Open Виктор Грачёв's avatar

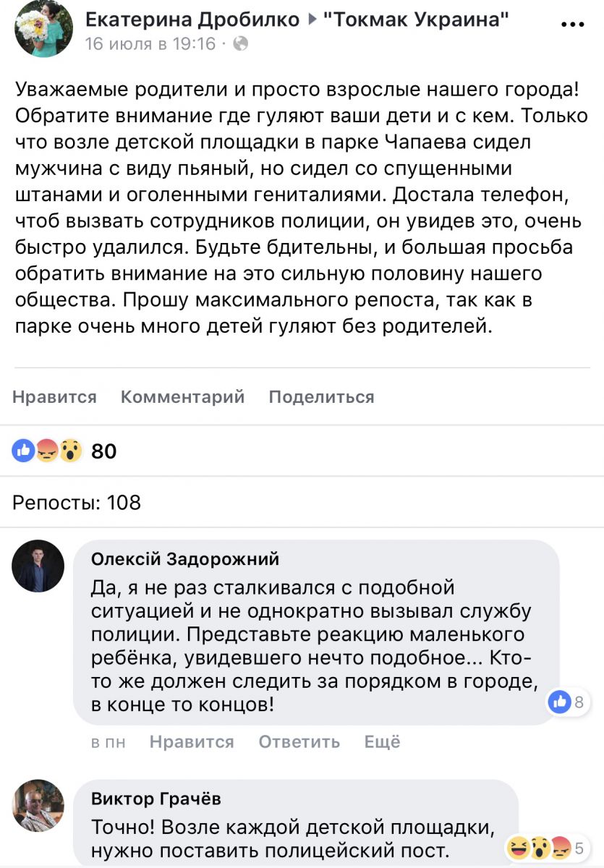point(38,806)
